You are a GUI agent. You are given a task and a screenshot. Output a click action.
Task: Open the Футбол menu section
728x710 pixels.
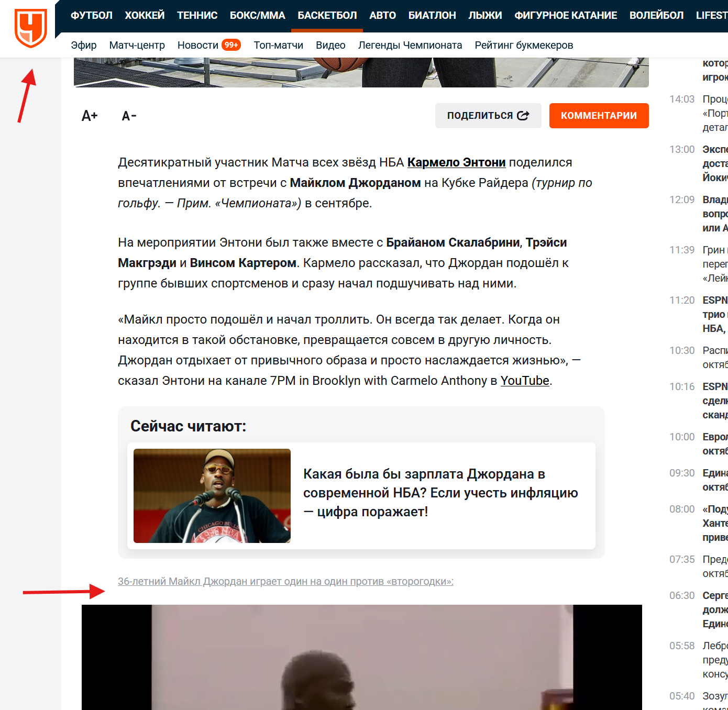point(92,16)
